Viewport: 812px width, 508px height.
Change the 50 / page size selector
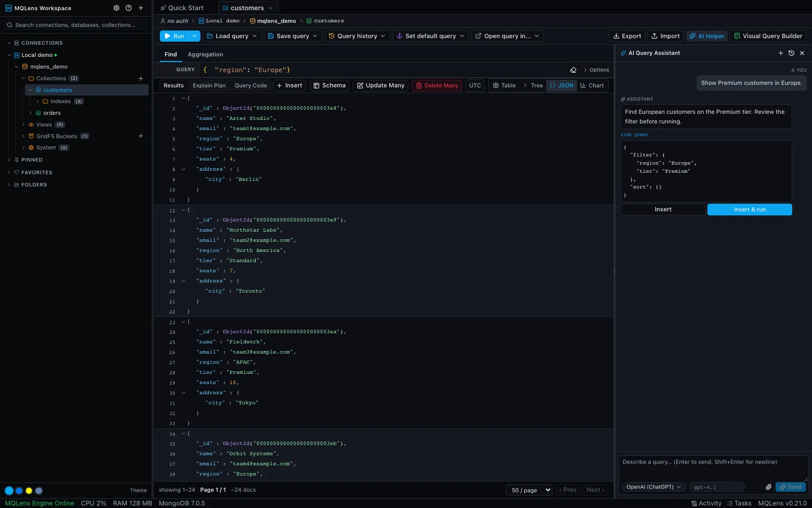529,490
